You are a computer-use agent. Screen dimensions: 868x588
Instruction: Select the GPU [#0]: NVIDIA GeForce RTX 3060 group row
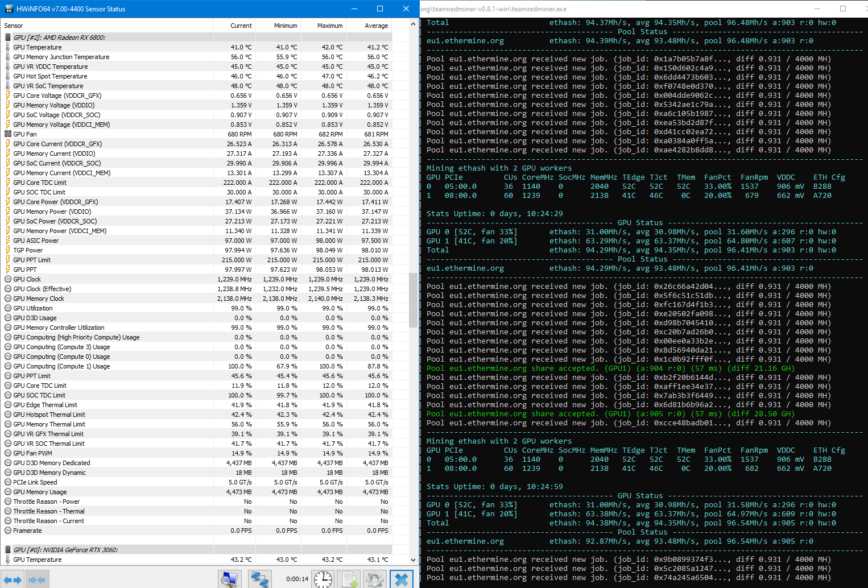point(196,550)
